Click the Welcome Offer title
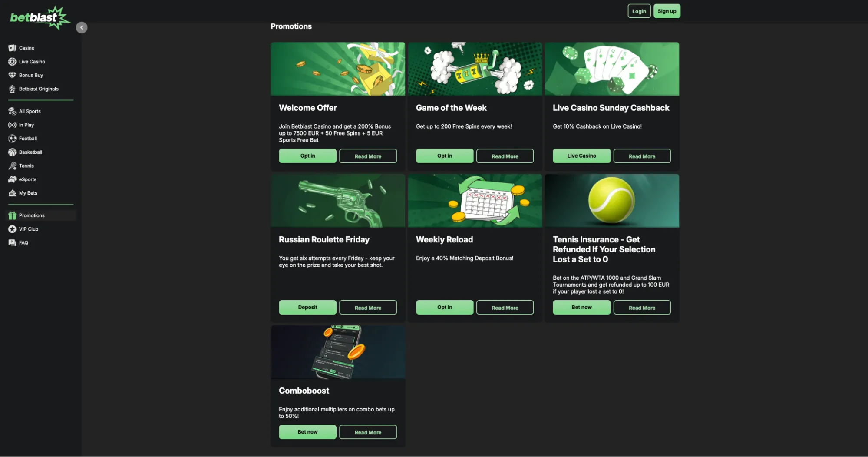This screenshot has width=868, height=457. 307,108
